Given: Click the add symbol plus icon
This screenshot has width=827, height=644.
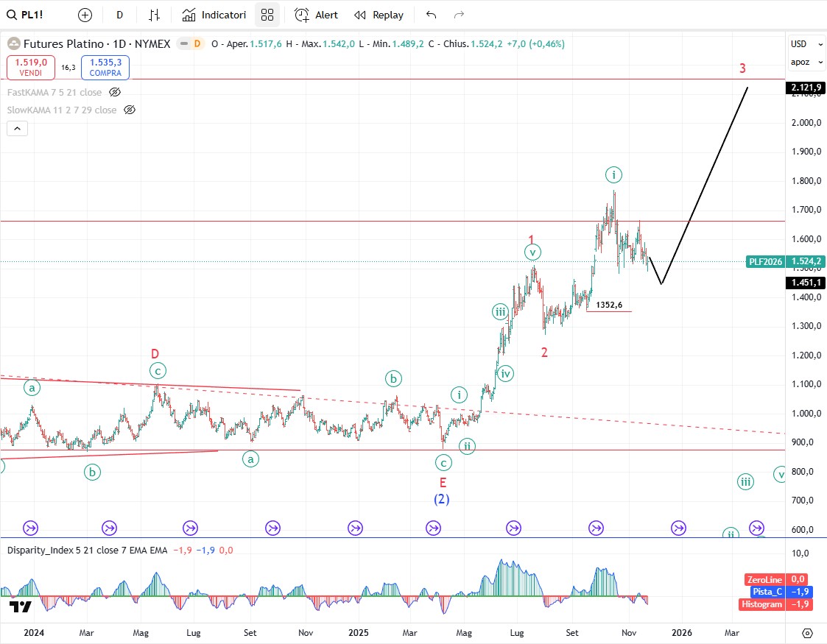Looking at the screenshot, I should [85, 15].
